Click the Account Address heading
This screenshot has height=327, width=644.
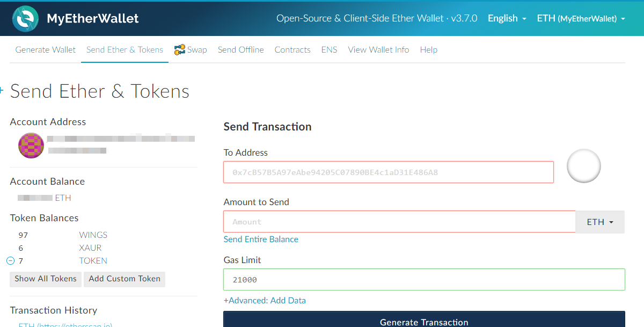coord(48,122)
